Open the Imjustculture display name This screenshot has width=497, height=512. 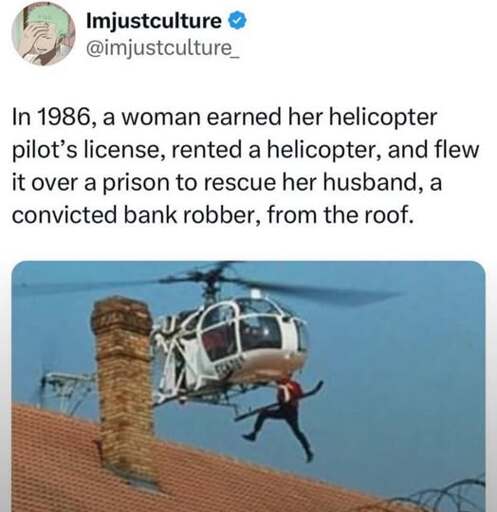[x=154, y=21]
